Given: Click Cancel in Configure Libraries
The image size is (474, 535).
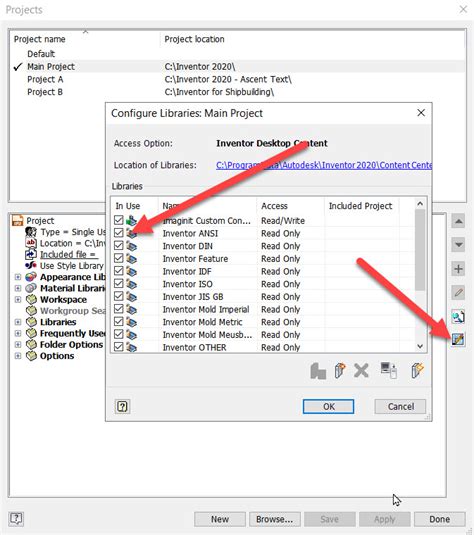Looking at the screenshot, I should point(400,406).
